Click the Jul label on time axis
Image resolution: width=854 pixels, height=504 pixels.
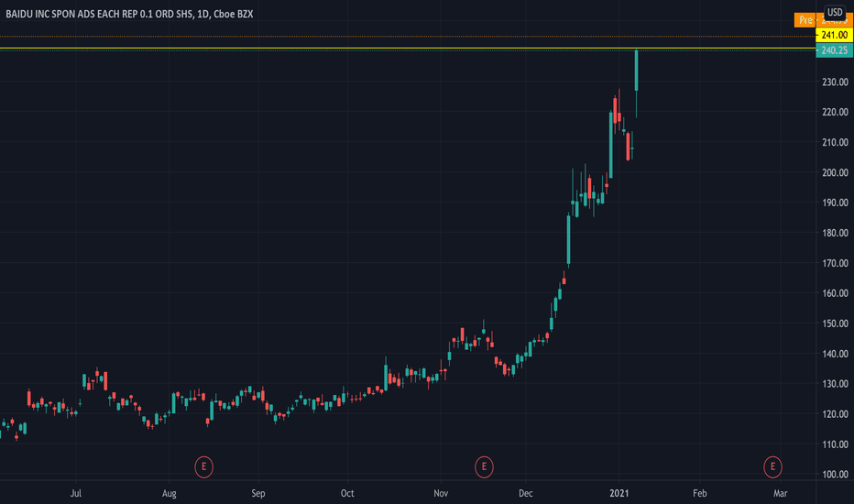click(76, 494)
